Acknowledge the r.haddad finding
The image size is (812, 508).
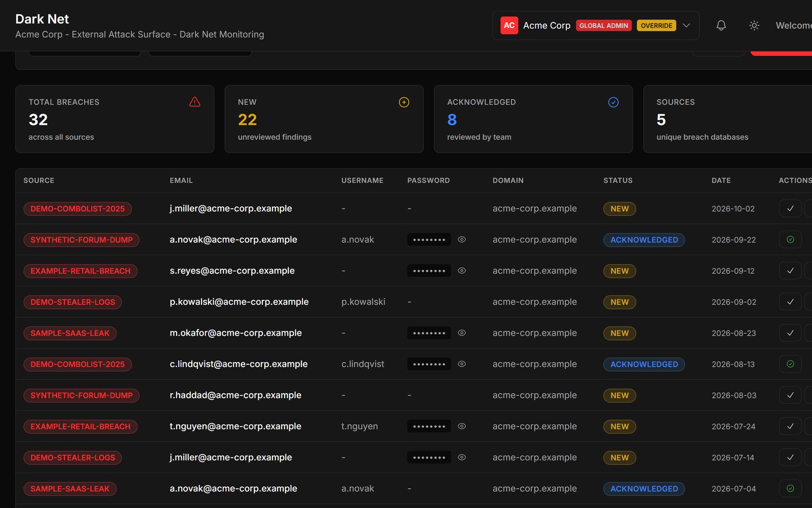pyautogui.click(x=790, y=395)
